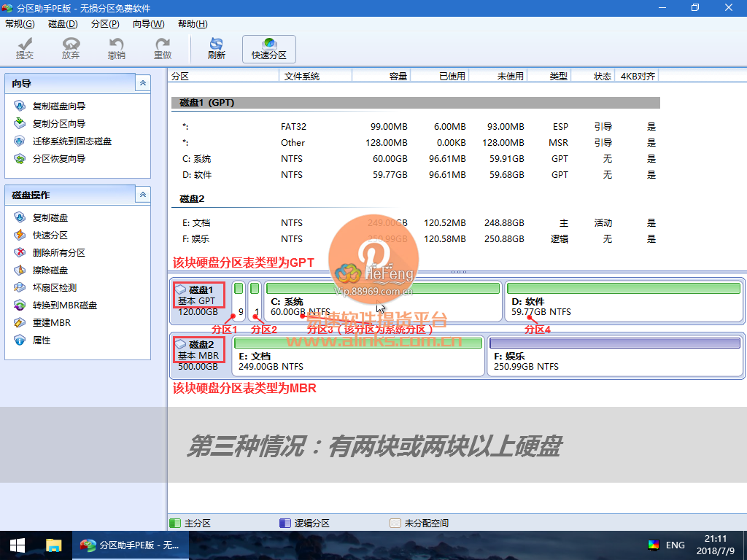Click 重建MBR in the sidebar
The width and height of the screenshot is (747, 560).
(51, 323)
